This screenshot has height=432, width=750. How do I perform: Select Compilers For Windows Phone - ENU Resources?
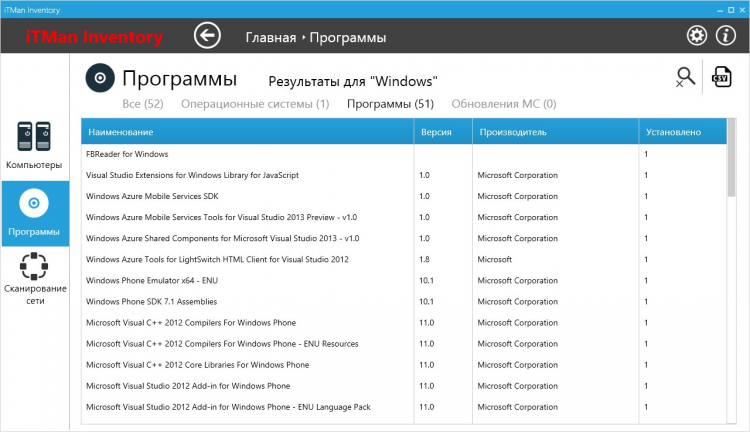tap(404, 343)
